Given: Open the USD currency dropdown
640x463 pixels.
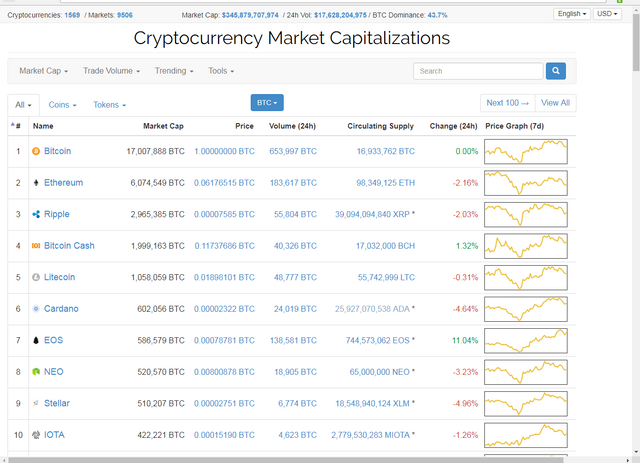Looking at the screenshot, I should click(607, 14).
